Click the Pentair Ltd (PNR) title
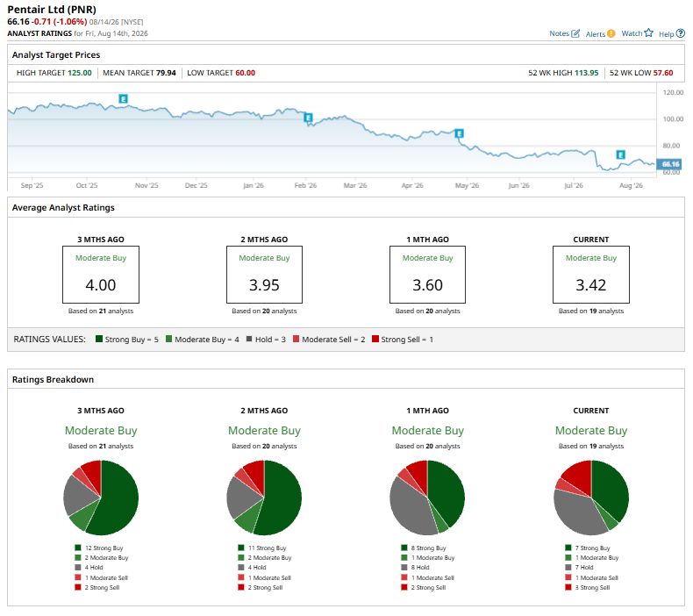Image resolution: width=693 pixels, height=616 pixels. tap(52, 10)
